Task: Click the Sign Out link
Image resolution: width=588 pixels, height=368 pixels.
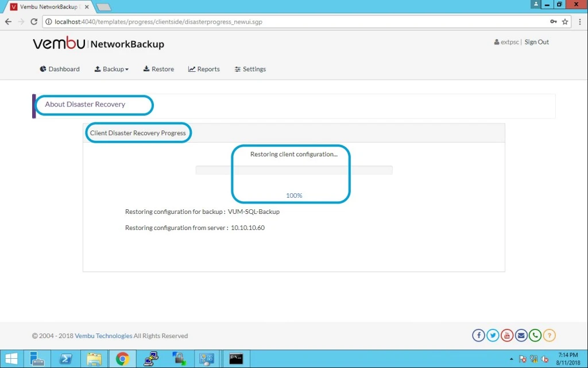Action: click(537, 42)
